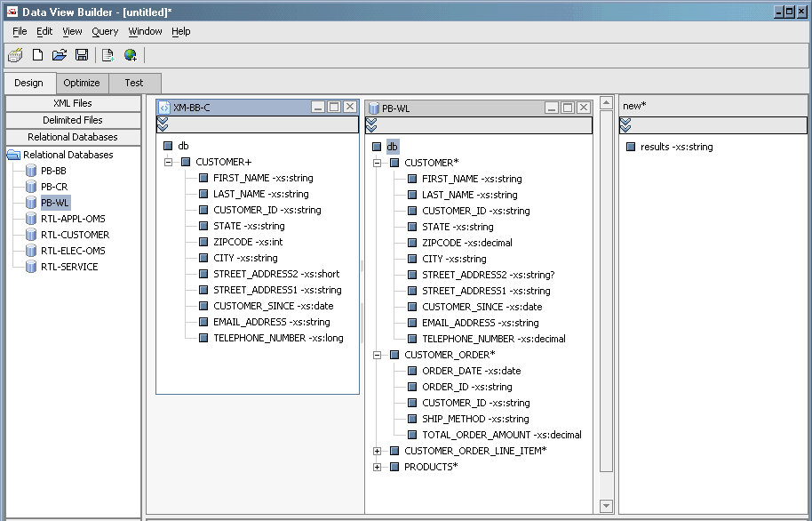The image size is (812, 521).
Task: Switch to the Test tab
Action: pos(134,83)
